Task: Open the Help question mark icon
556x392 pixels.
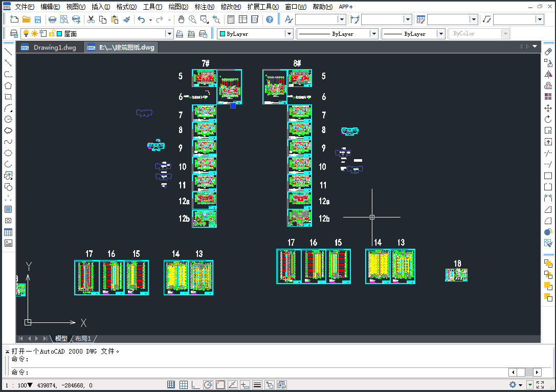Action: pyautogui.click(x=270, y=19)
